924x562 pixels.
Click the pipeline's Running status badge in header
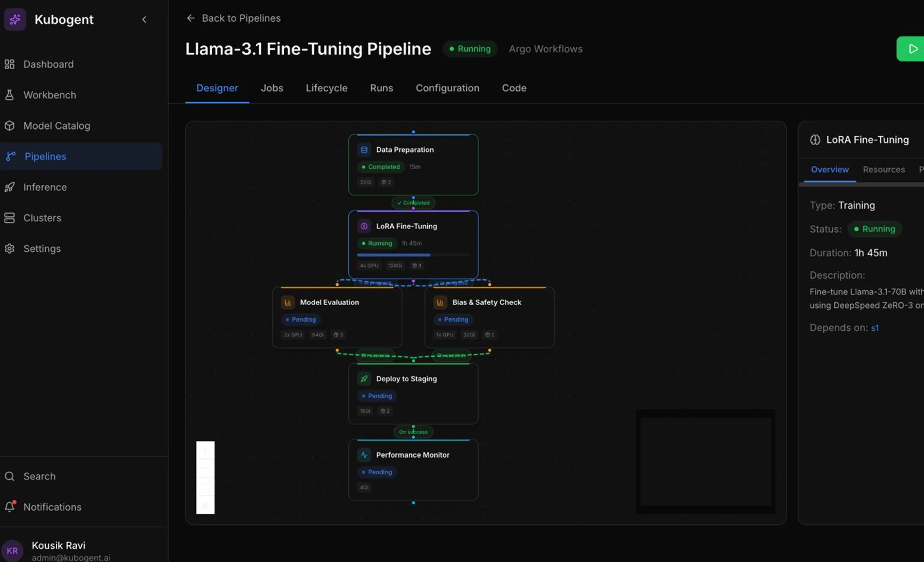tap(470, 49)
